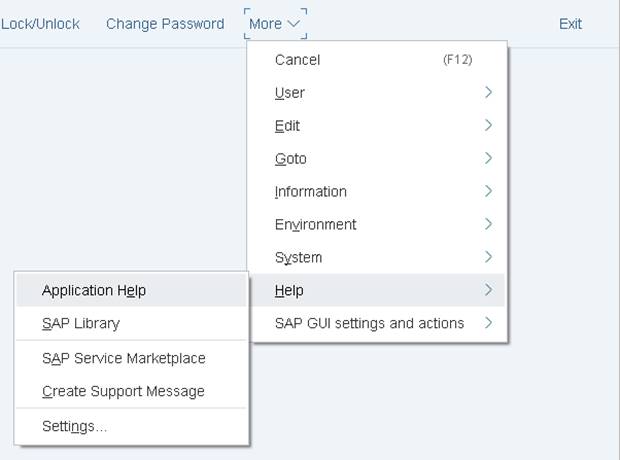The image size is (620, 460).
Task: Open Settings... in the Help submenu
Action: point(74,426)
